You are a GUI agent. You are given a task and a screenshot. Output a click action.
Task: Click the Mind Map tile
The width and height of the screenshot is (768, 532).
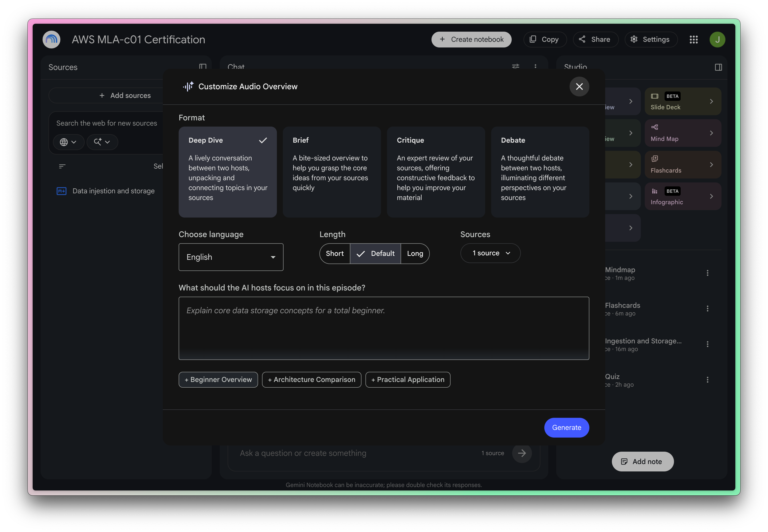pos(683,133)
